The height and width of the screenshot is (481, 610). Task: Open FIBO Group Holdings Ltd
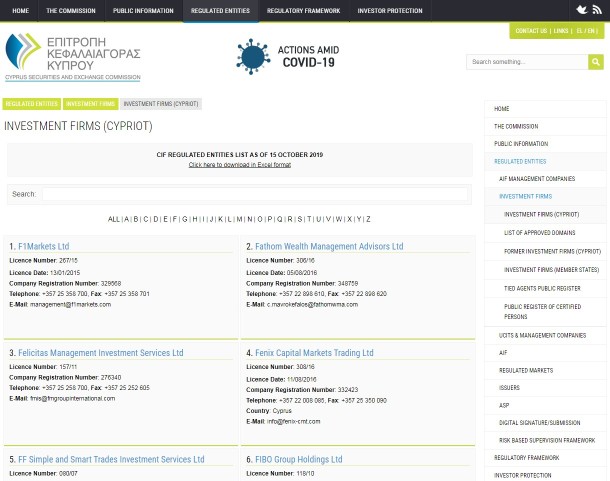pos(299,459)
